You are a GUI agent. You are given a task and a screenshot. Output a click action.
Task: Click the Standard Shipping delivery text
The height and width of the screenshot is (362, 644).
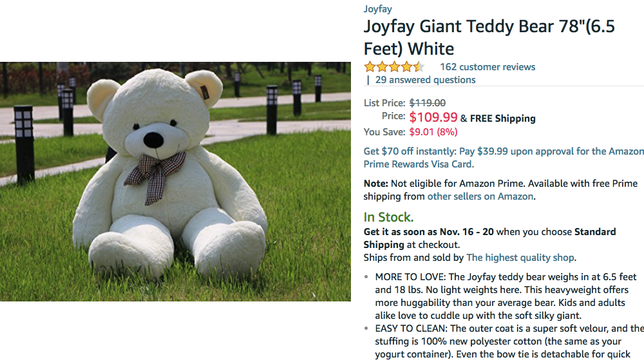[489, 238]
